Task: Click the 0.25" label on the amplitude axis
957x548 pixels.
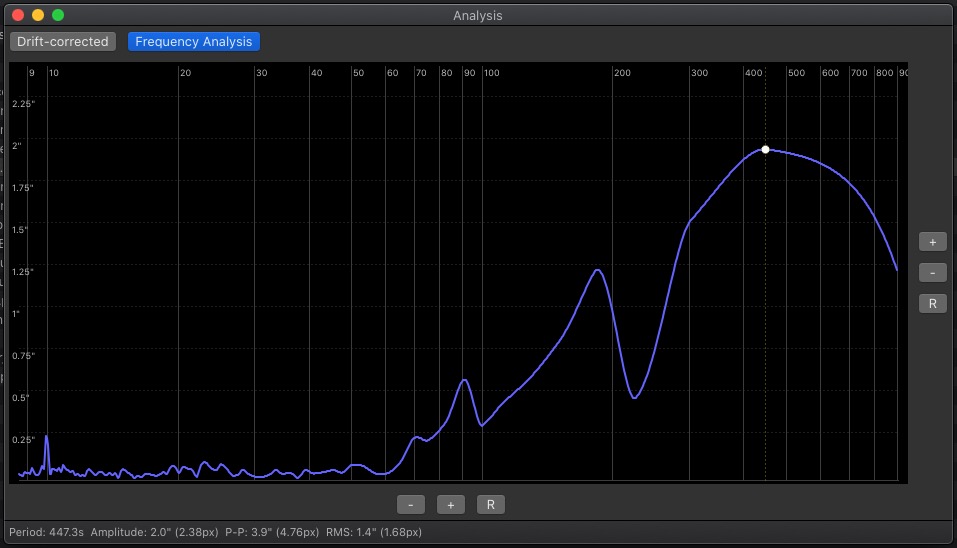Action: coord(23,439)
